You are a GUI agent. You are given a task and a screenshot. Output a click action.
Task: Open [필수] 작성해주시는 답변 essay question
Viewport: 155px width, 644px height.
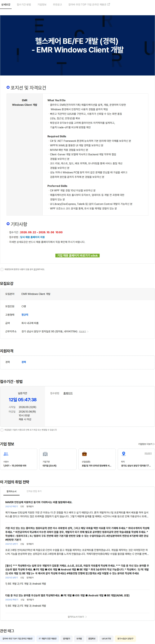coord(77,569)
